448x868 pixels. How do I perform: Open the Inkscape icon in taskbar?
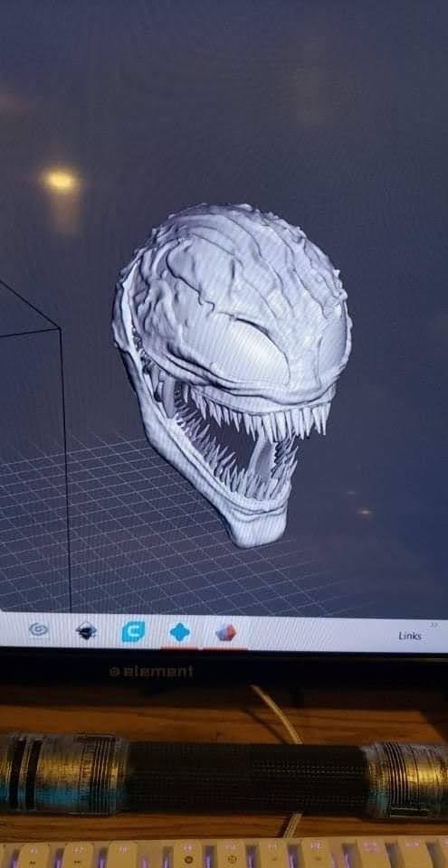pyautogui.click(x=87, y=630)
